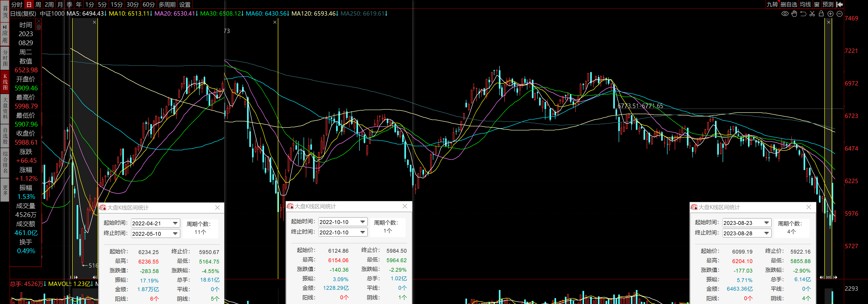Select the scissors cut tool
Image resolution: width=868 pixels, height=304 pixels.
tap(812, 14)
